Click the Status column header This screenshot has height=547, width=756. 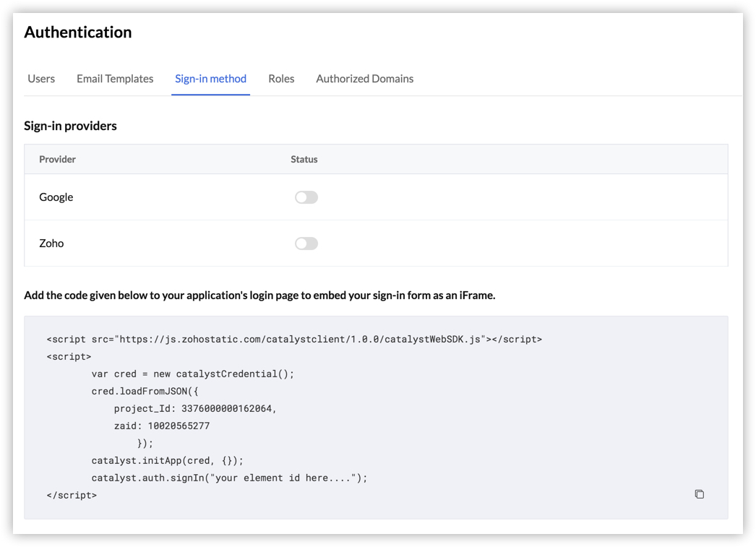click(x=304, y=159)
